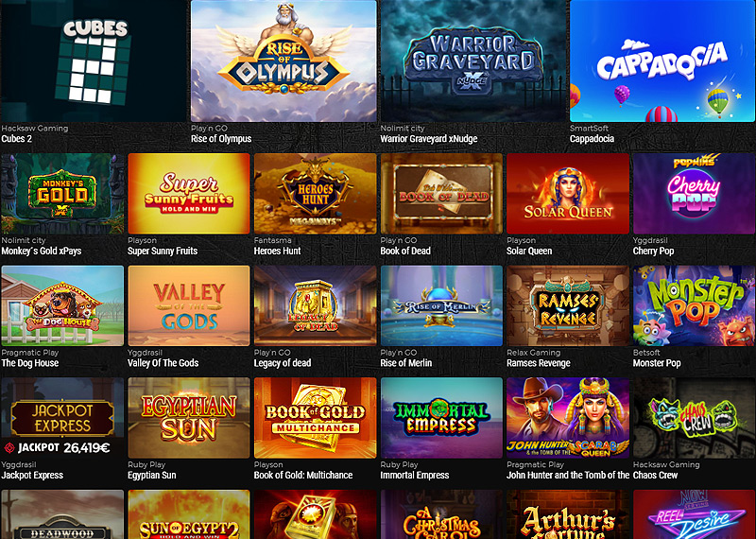Launch Rise of Olympus game tile
The height and width of the screenshot is (539, 756).
click(283, 61)
